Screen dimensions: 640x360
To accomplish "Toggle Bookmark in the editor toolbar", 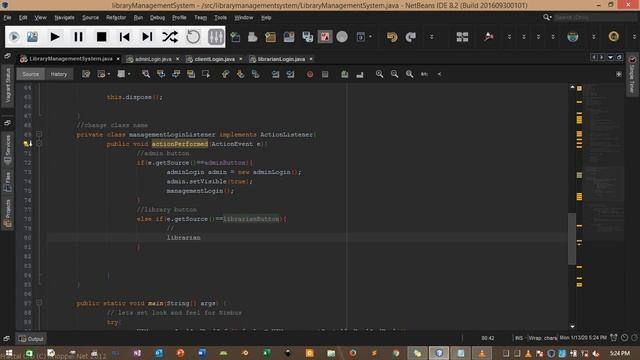I will [x=256, y=74].
